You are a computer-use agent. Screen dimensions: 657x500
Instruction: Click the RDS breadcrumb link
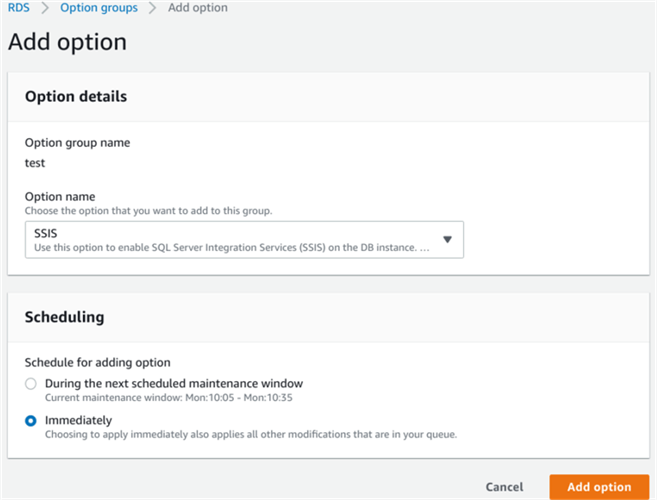[18, 8]
